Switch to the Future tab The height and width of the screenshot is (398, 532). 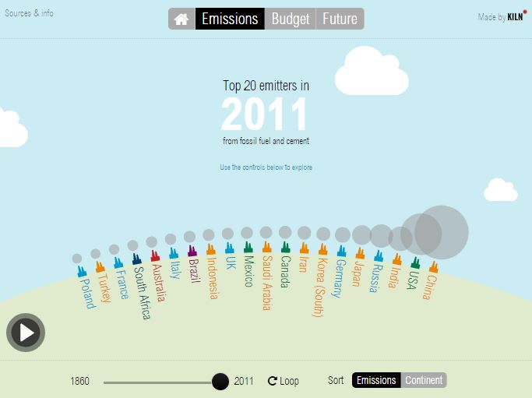[340, 19]
